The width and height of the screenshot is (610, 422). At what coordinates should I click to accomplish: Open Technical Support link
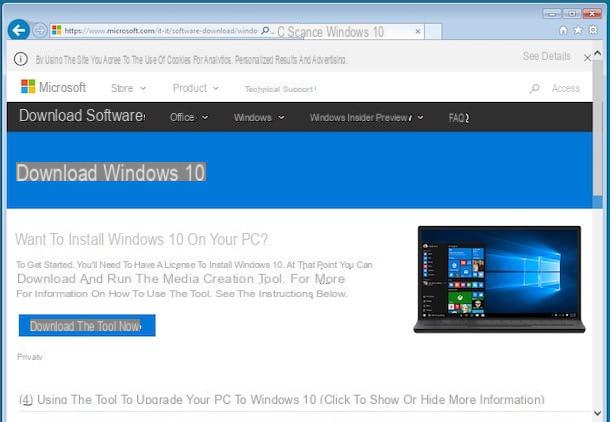(280, 89)
